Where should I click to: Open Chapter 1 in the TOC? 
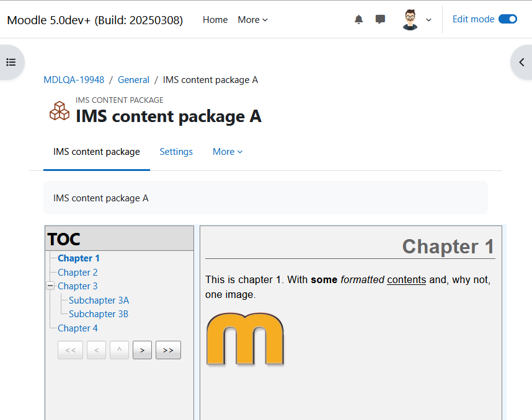click(x=78, y=258)
